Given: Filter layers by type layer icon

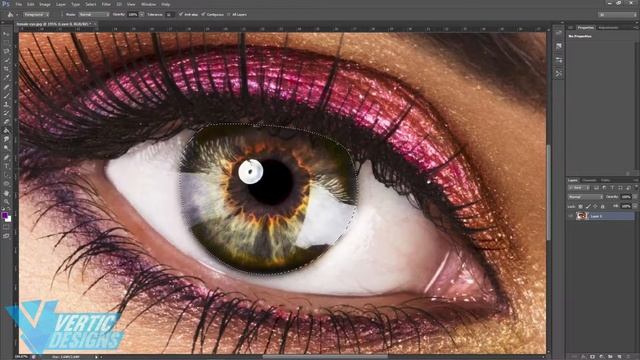Looking at the screenshot, I should [612, 188].
